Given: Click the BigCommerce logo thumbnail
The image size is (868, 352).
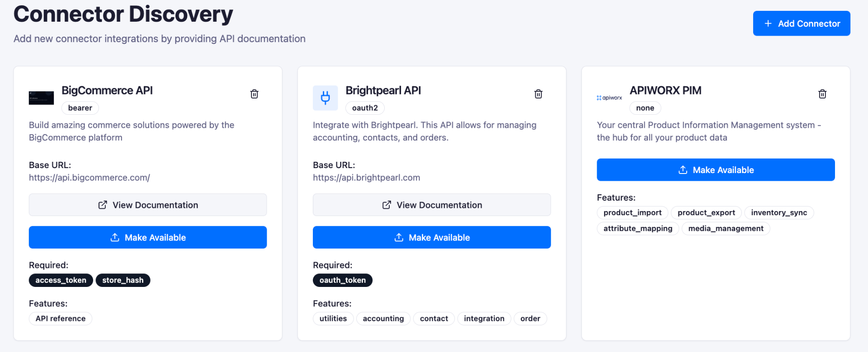Looking at the screenshot, I should tap(41, 98).
